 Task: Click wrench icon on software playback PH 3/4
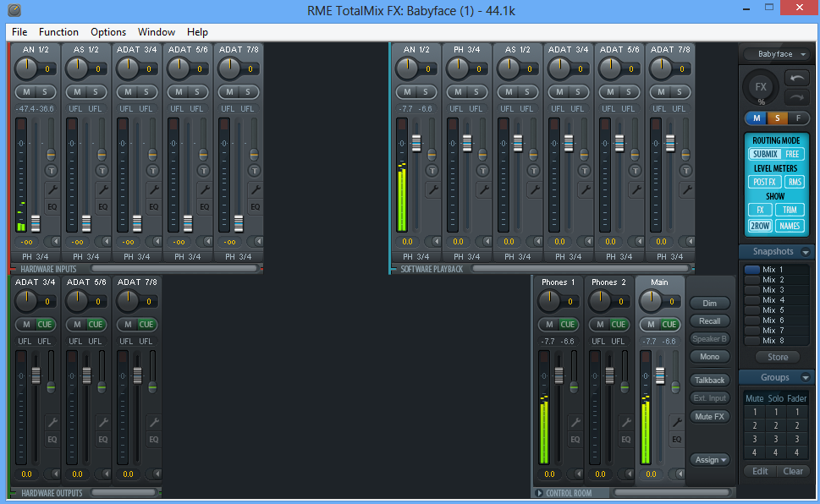[x=483, y=190]
